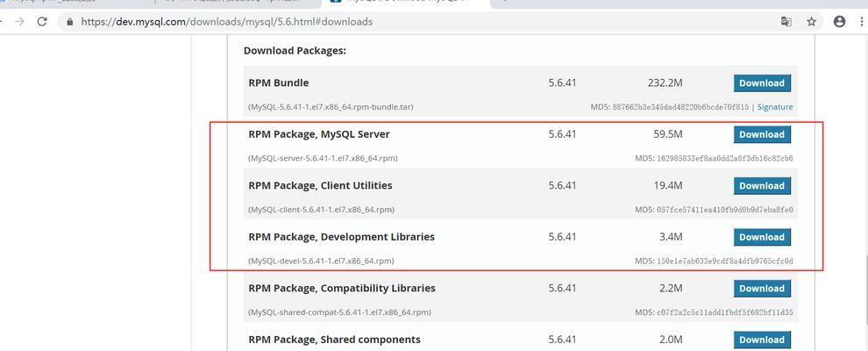Click filename MySQL-shared-compat-5.6.41-1.el7.x86_64.rpm
The image size is (868, 351).
[339, 312]
